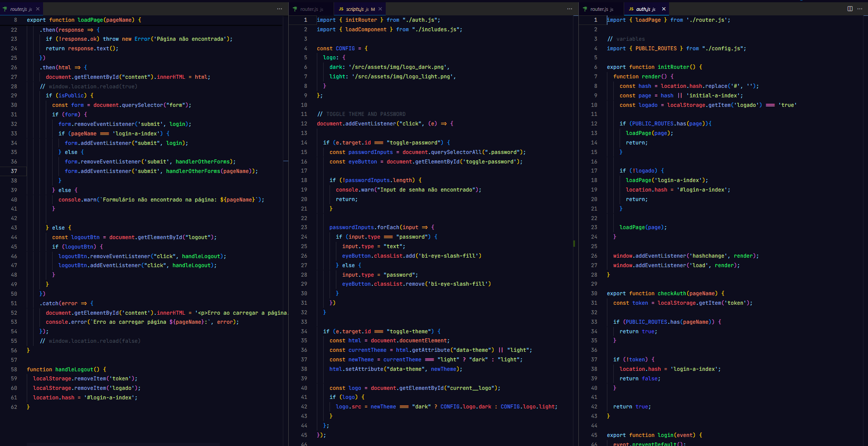Click router file icon in right group tab
Viewport: 868px width, 446px height.
[585, 9]
